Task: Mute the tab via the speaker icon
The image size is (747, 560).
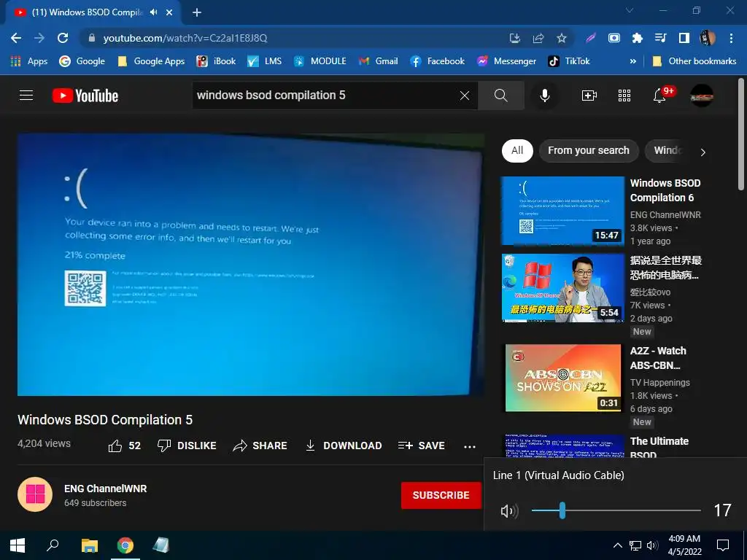Action: pos(153,12)
